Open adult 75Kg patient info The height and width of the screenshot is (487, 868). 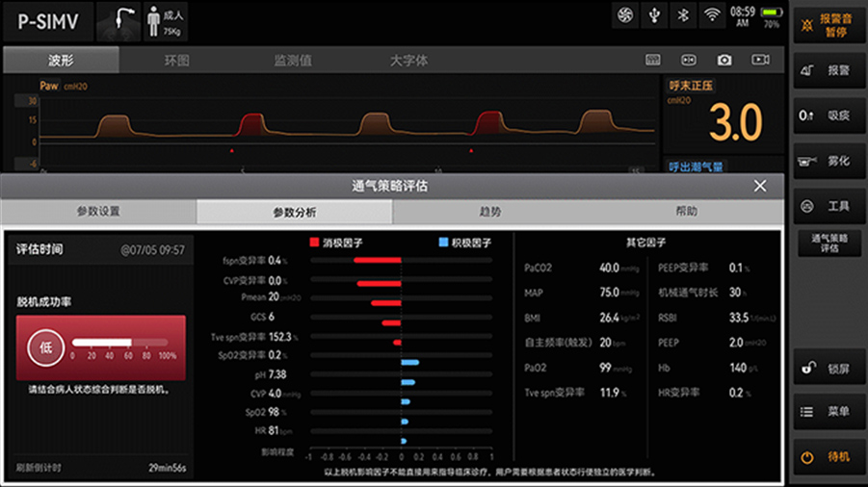pos(166,21)
